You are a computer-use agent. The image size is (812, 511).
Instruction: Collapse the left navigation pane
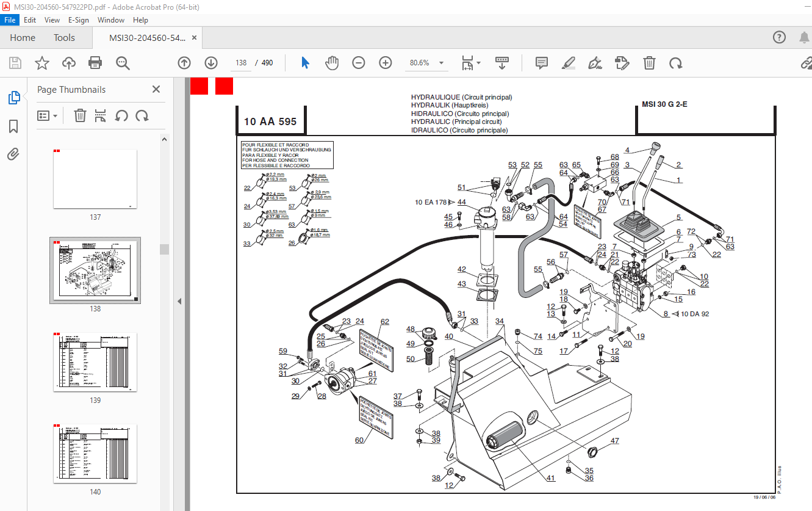pyautogui.click(x=180, y=301)
